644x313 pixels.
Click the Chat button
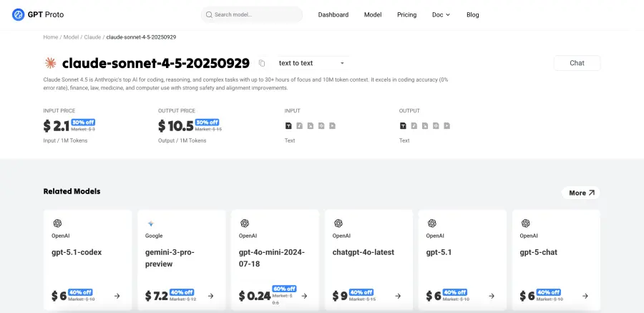point(577,63)
